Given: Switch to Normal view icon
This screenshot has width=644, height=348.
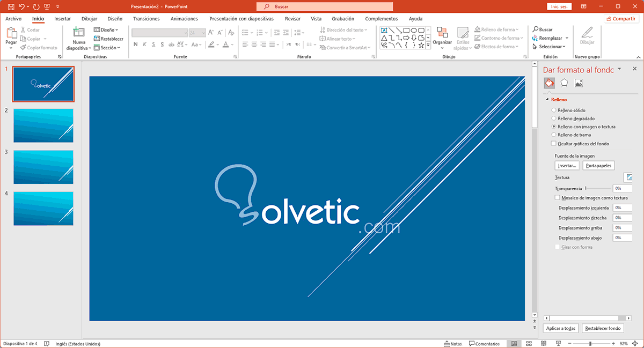Looking at the screenshot, I should pos(514,344).
